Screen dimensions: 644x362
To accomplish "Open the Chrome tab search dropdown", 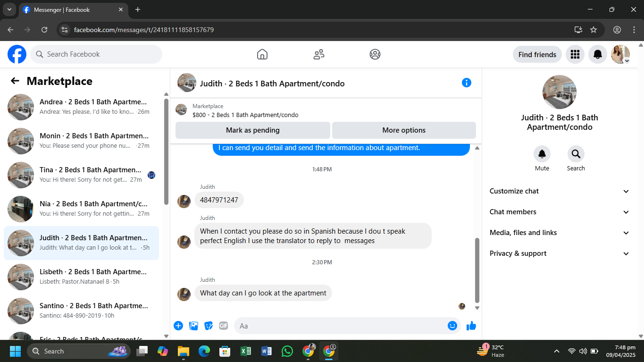I will [9, 9].
